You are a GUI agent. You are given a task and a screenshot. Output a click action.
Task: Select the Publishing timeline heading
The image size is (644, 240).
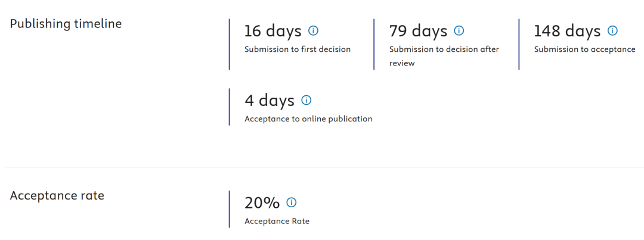pos(66,24)
